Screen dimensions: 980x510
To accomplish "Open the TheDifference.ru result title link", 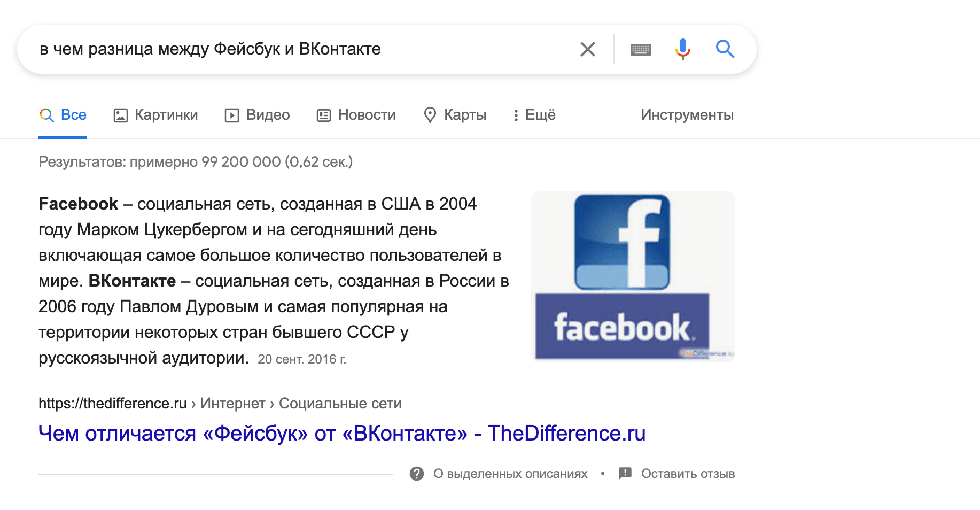I will [342, 433].
